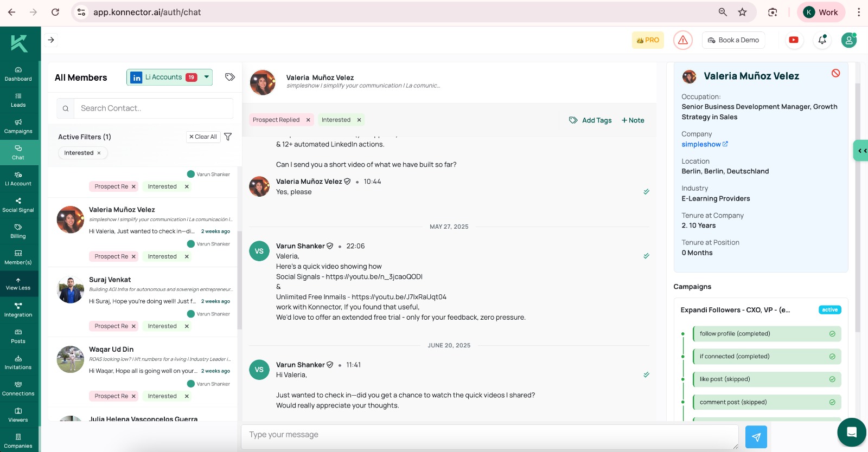Open Billing from sidebar
The width and height of the screenshot is (868, 452).
[18, 231]
